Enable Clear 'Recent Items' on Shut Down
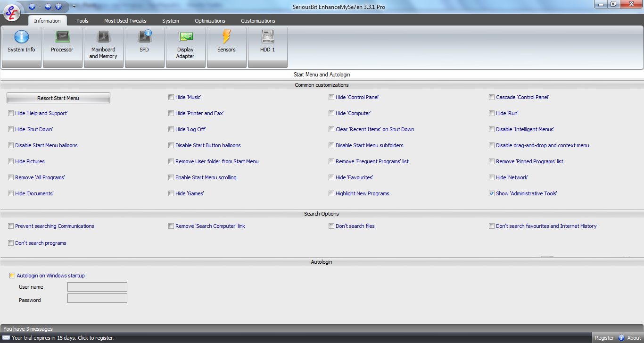The width and height of the screenshot is (644, 343). [x=331, y=129]
